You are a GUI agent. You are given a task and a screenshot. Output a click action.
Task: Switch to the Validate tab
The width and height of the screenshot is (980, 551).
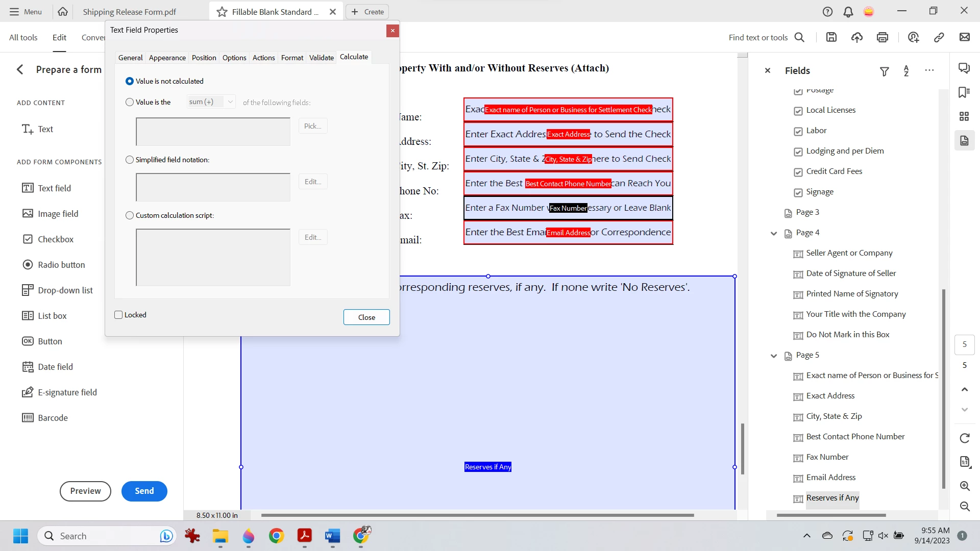[x=321, y=58]
